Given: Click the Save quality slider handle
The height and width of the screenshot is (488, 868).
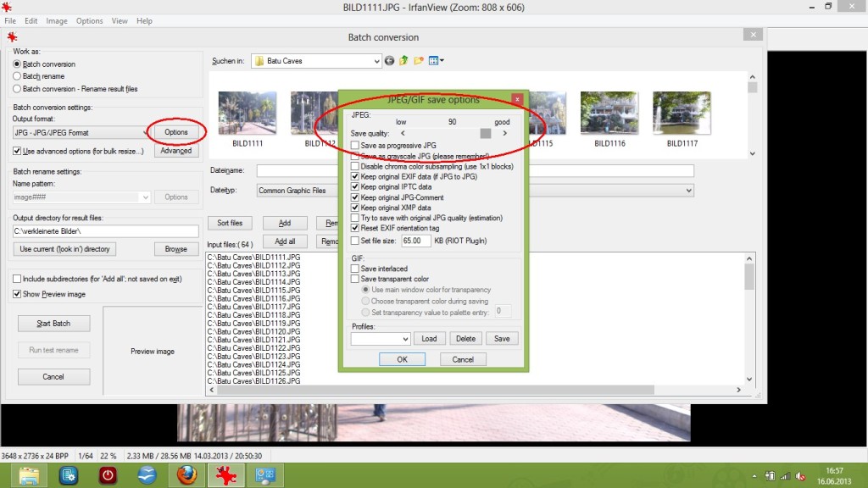Looking at the screenshot, I should pos(486,133).
